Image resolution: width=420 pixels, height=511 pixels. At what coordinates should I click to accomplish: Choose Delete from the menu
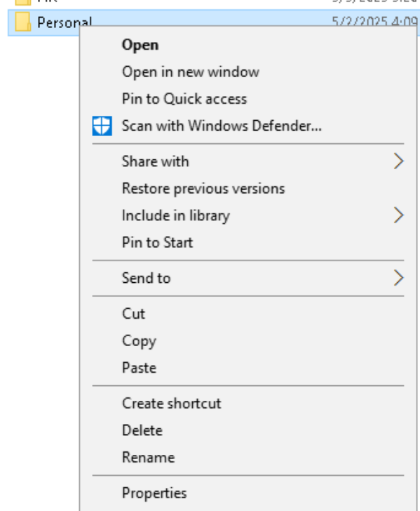(x=142, y=430)
